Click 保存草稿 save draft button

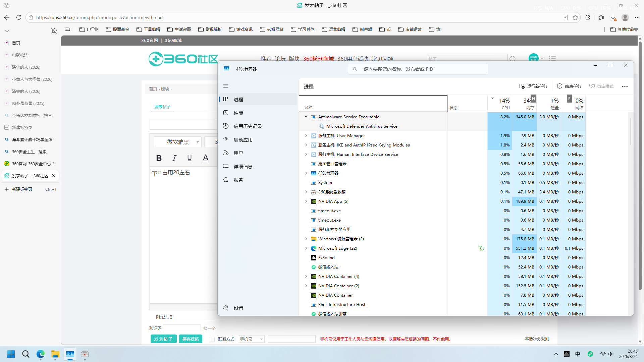191,339
